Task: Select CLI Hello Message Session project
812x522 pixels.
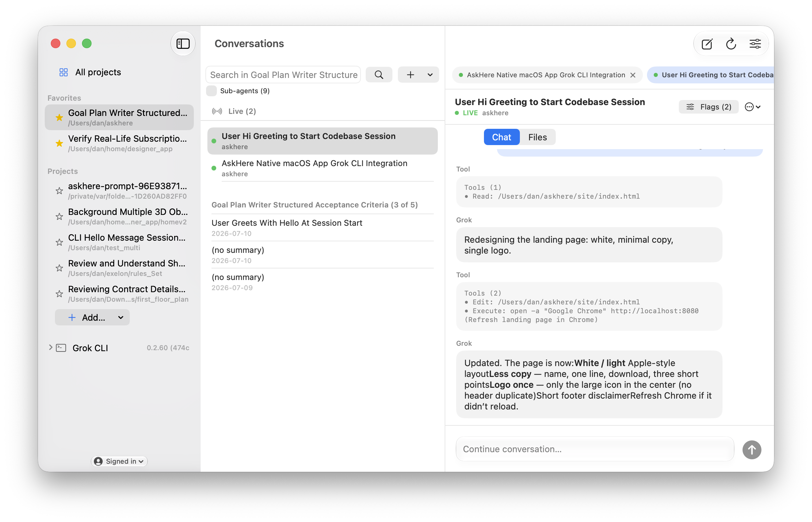Action: [x=119, y=242]
